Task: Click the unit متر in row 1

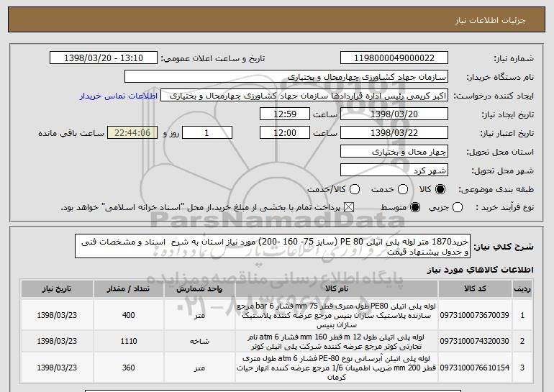Action: pos(199,315)
